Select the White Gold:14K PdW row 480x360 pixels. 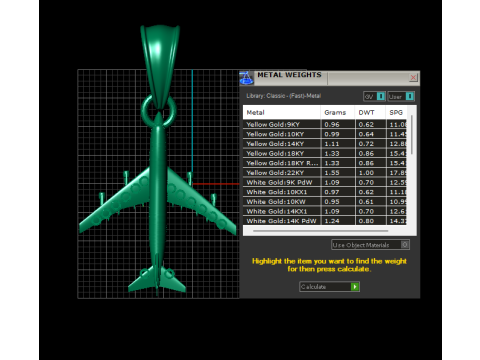coord(325,221)
